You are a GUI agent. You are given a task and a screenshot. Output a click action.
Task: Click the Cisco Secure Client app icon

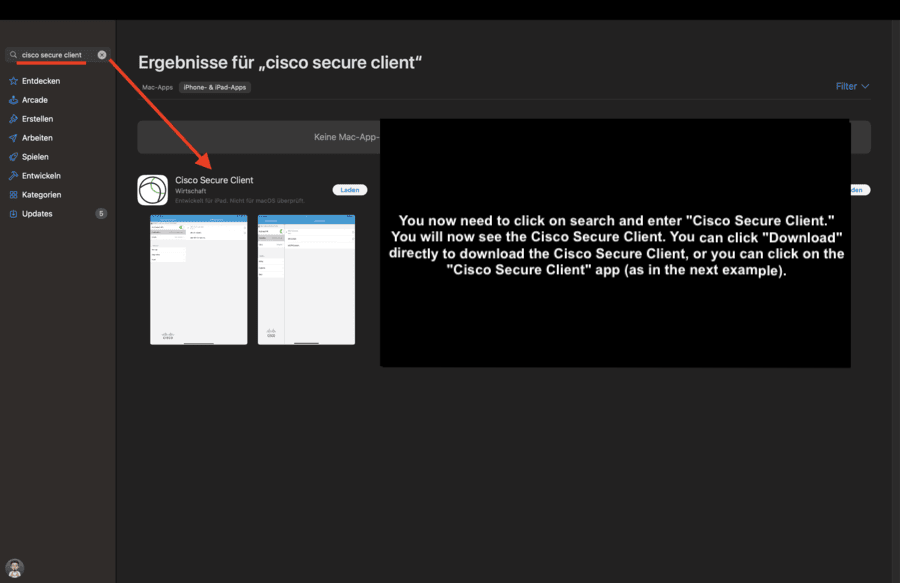coord(153,190)
